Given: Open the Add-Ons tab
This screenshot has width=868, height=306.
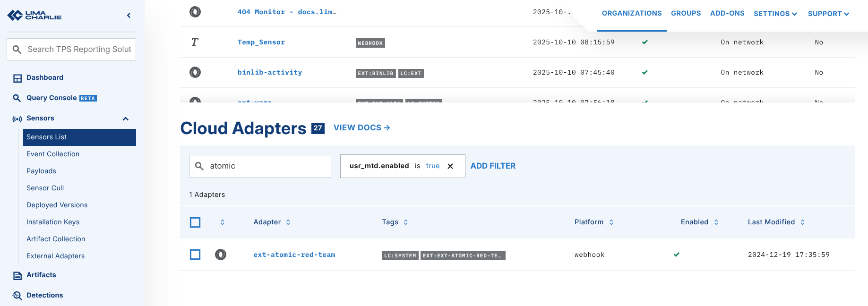Looking at the screenshot, I should pos(727,13).
